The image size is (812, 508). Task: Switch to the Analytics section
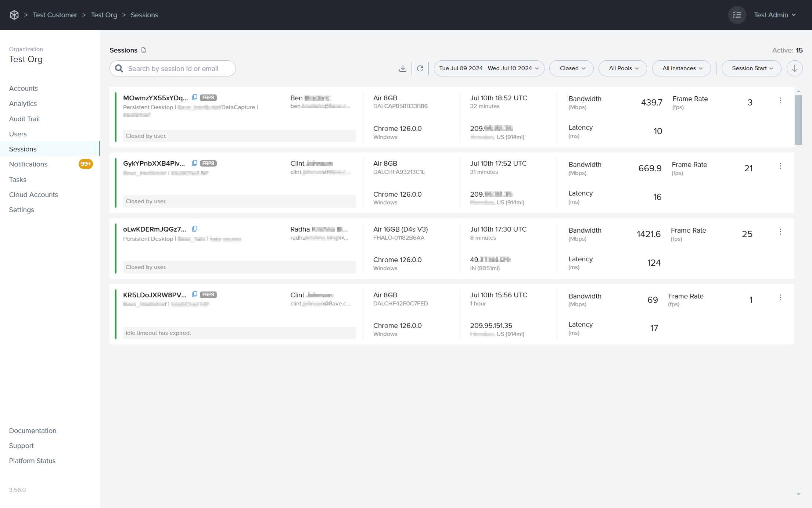pyautogui.click(x=22, y=103)
